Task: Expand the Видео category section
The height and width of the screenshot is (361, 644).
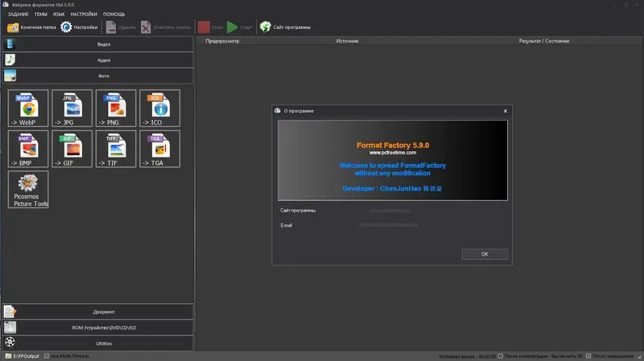Action: coord(97,44)
